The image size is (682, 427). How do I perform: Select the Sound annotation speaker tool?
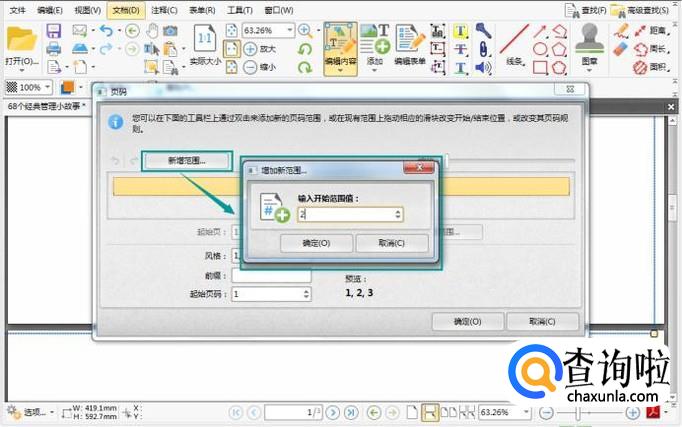tap(483, 67)
